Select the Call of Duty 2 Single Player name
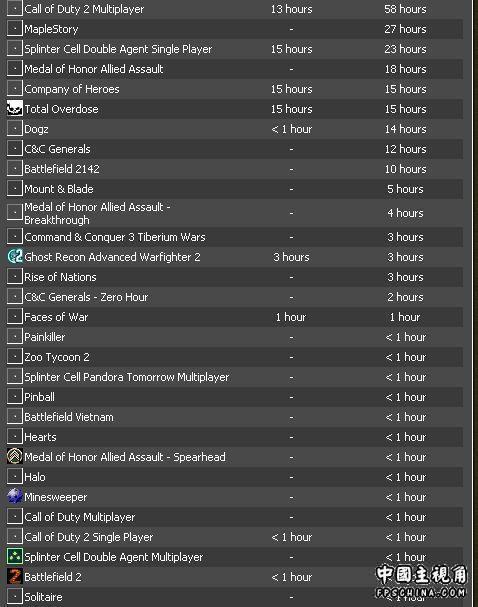478x607 pixels. pos(89,537)
